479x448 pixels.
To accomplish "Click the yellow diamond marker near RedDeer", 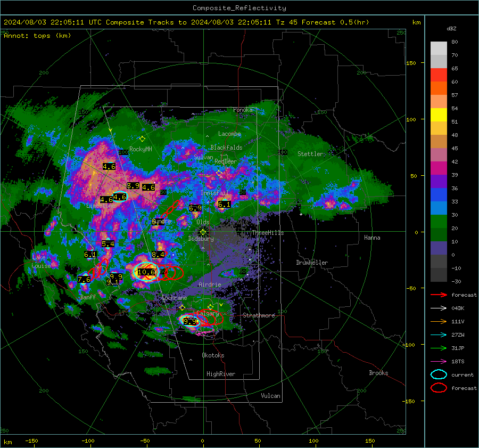I will point(219,173).
